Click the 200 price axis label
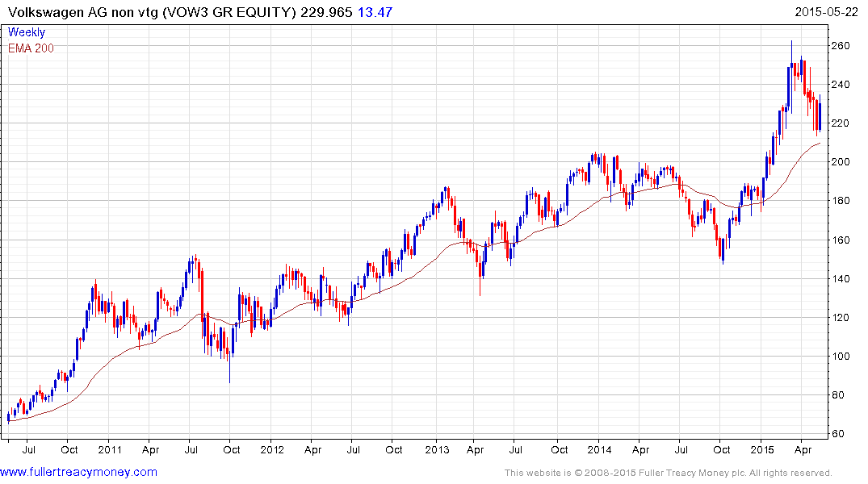868x484 pixels. tap(841, 162)
